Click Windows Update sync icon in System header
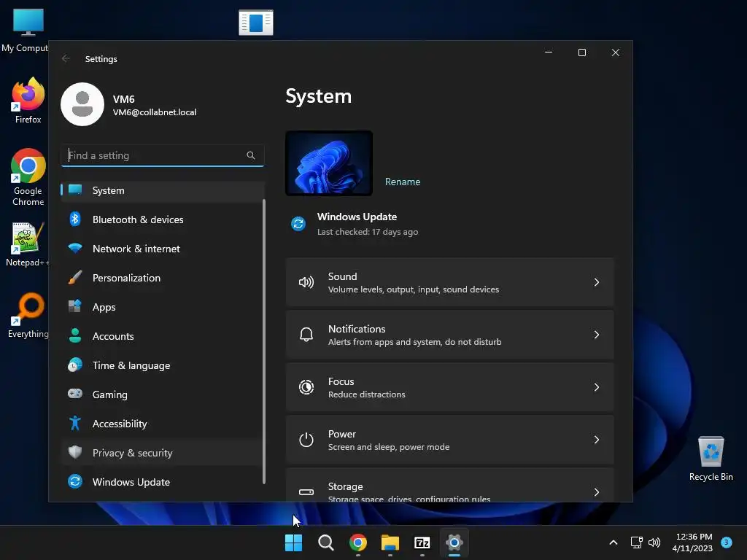The width and height of the screenshot is (747, 560). click(298, 223)
